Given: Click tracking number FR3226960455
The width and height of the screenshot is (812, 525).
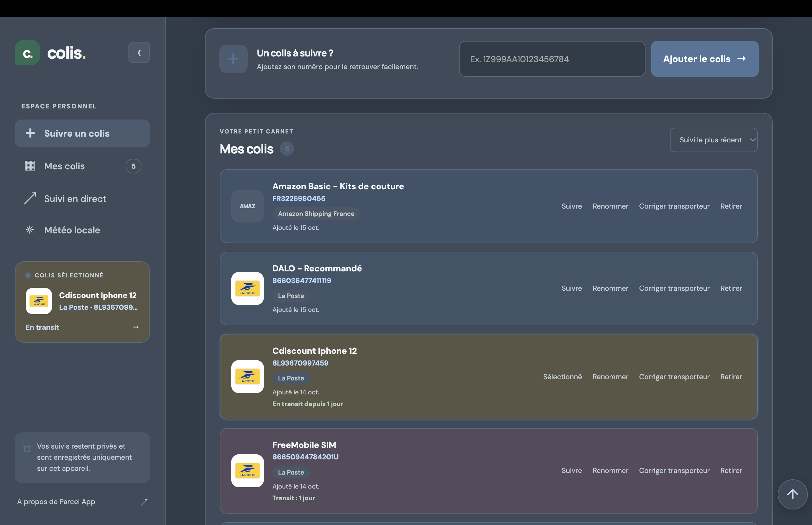Looking at the screenshot, I should [299, 198].
